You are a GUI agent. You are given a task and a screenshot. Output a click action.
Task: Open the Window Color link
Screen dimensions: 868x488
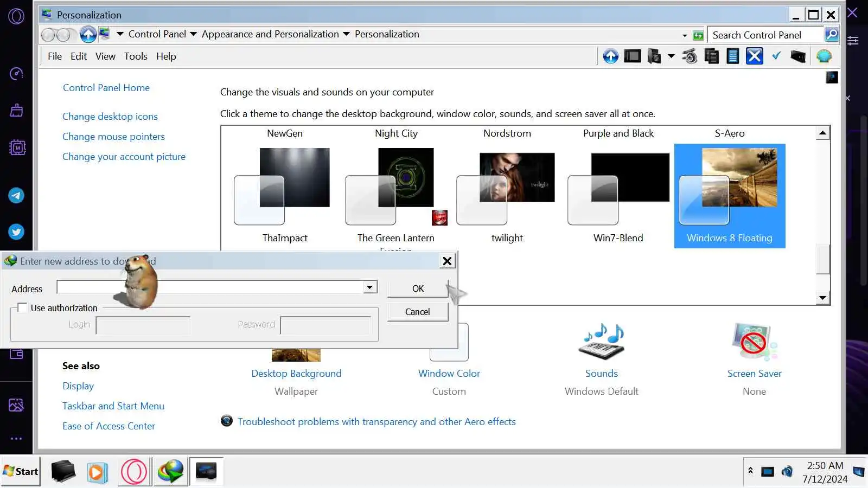(449, 374)
